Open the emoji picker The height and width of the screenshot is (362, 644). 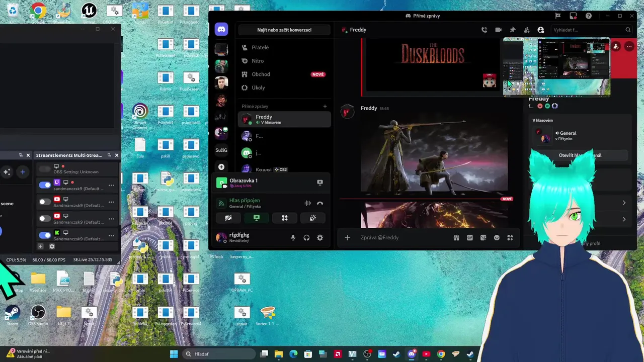tap(497, 237)
